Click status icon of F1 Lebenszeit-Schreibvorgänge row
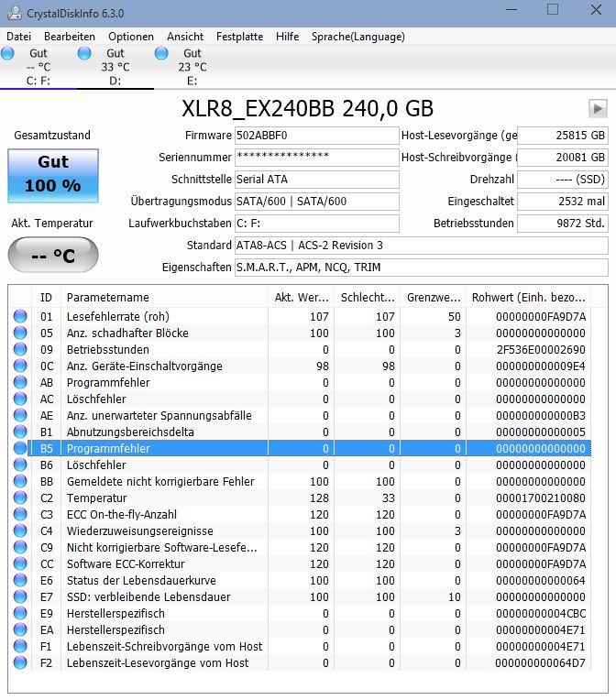The height and width of the screenshot is (700, 616). click(x=20, y=647)
